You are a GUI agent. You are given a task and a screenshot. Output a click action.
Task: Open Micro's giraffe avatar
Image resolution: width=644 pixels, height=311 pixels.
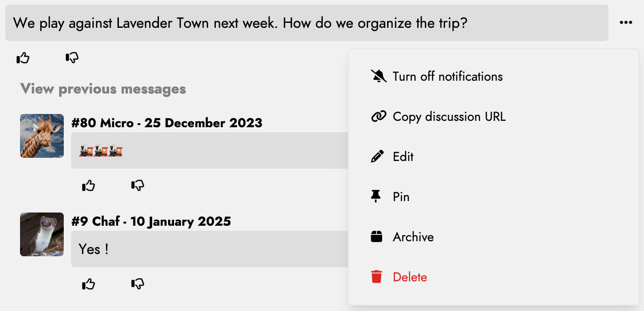(42, 136)
